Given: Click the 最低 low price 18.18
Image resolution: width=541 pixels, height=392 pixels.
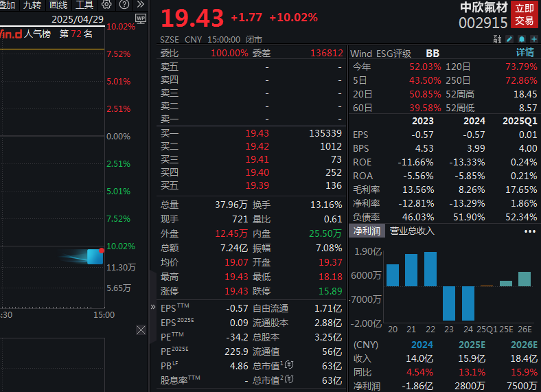Looking at the screenshot, I should click(x=330, y=277).
